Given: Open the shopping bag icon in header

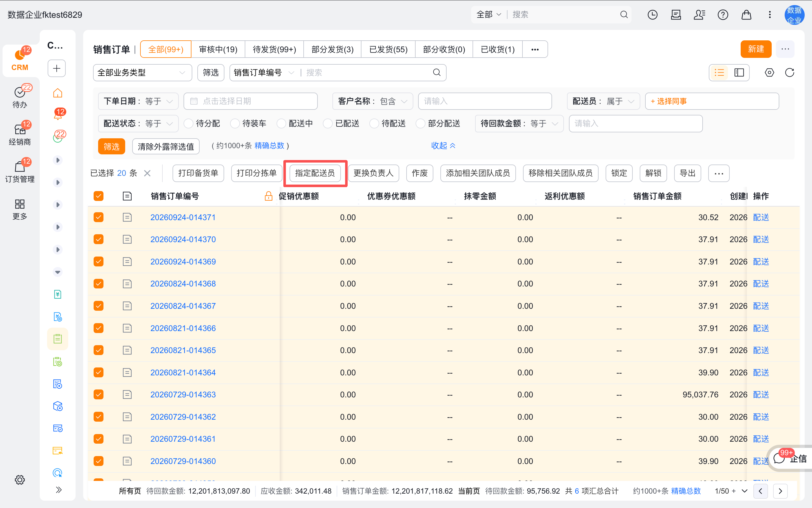Looking at the screenshot, I should coord(746,15).
